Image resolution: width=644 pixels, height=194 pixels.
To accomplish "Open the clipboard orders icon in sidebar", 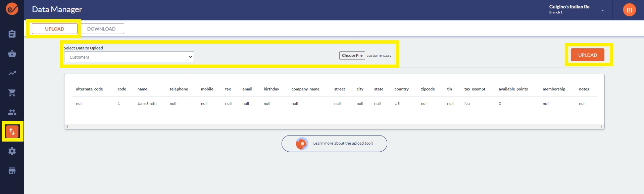I will tap(12, 34).
